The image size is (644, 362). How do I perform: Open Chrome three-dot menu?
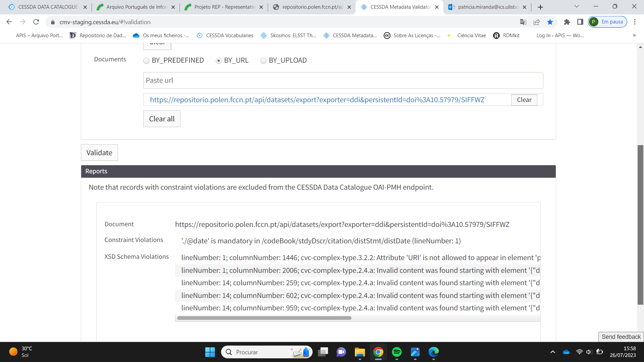(635, 22)
